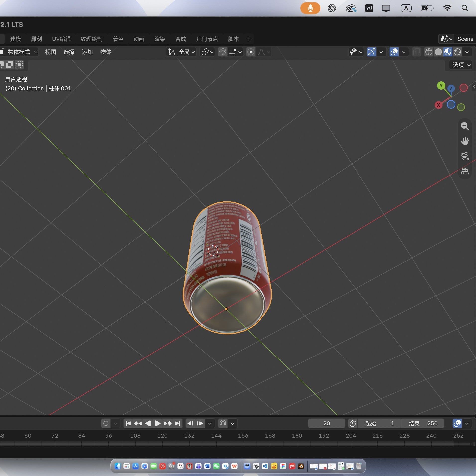Toggle the timeline auto-keying record button

[106, 423]
